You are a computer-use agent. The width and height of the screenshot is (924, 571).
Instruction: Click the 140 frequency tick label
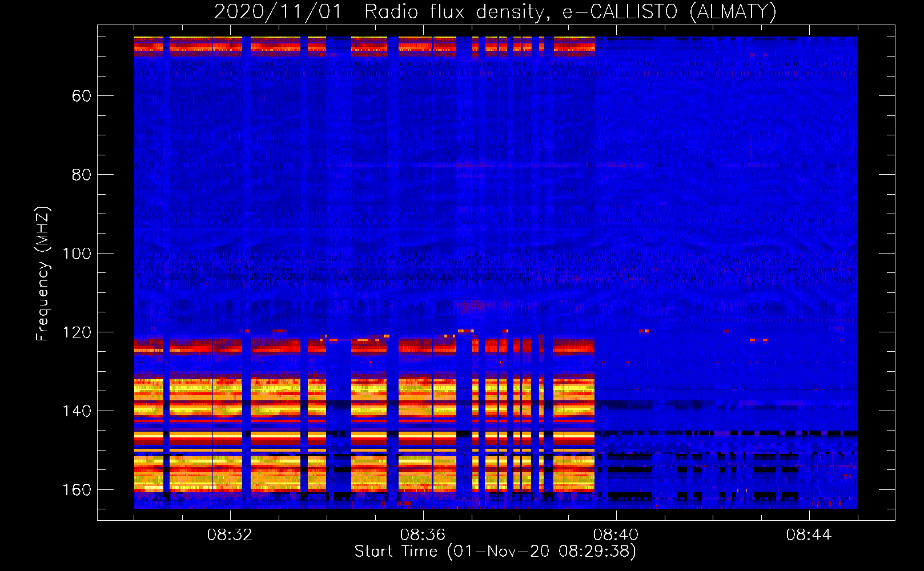click(77, 411)
